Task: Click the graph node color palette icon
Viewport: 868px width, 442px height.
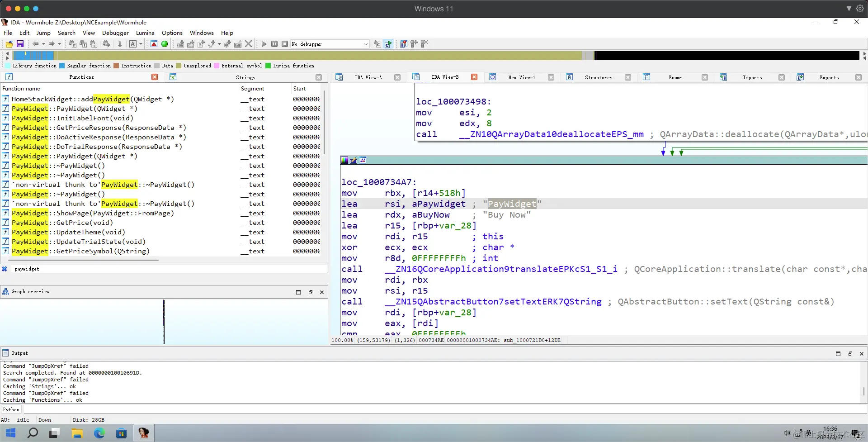Action: 344,160
